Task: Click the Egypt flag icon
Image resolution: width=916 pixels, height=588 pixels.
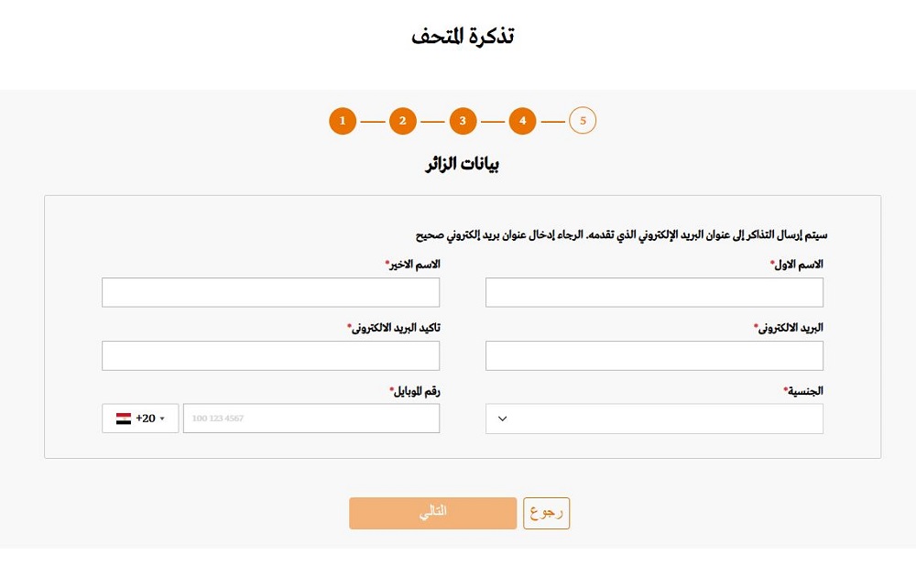Action: (124, 419)
